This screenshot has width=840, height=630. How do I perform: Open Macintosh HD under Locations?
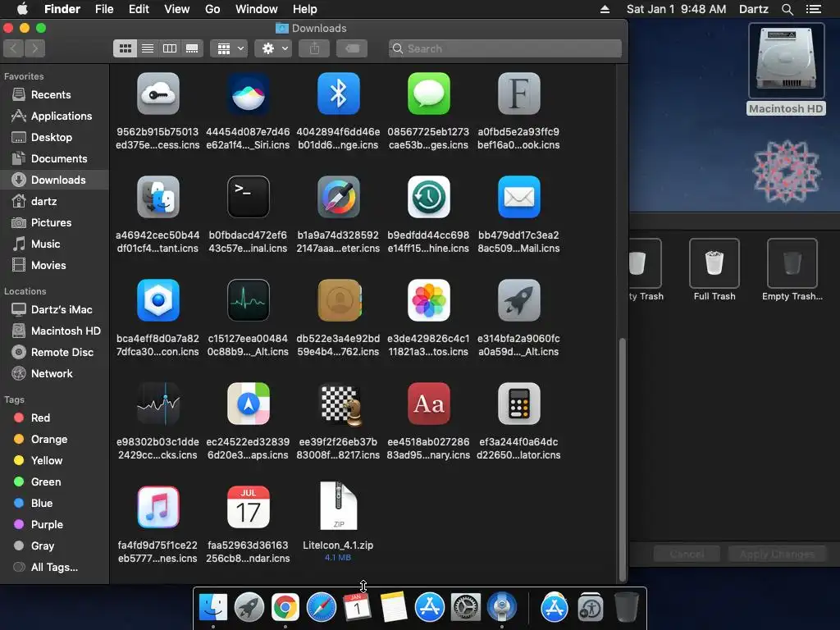pyautogui.click(x=54, y=331)
